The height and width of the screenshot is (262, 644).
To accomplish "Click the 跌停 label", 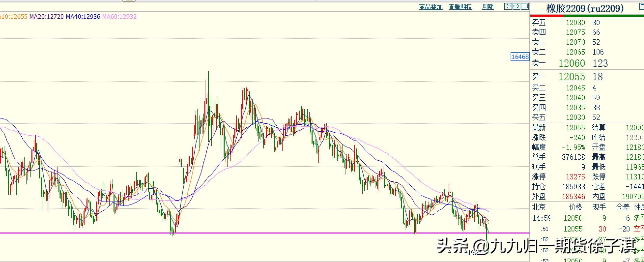I will click(599, 177).
